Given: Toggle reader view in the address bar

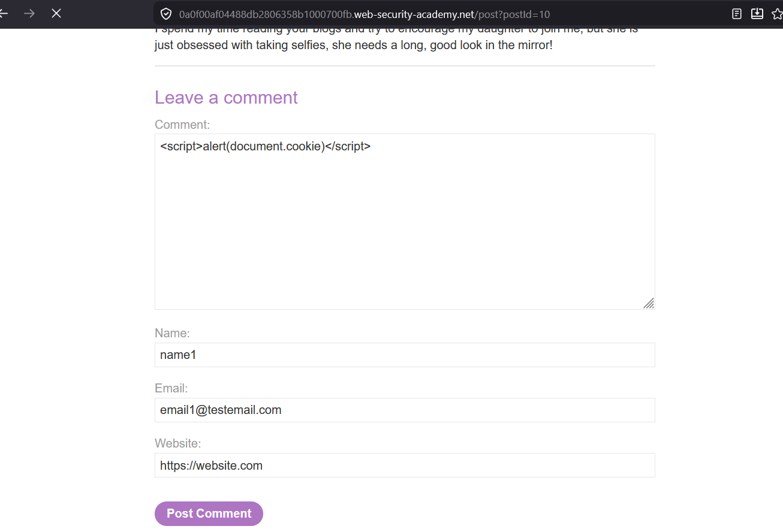Looking at the screenshot, I should click(737, 14).
